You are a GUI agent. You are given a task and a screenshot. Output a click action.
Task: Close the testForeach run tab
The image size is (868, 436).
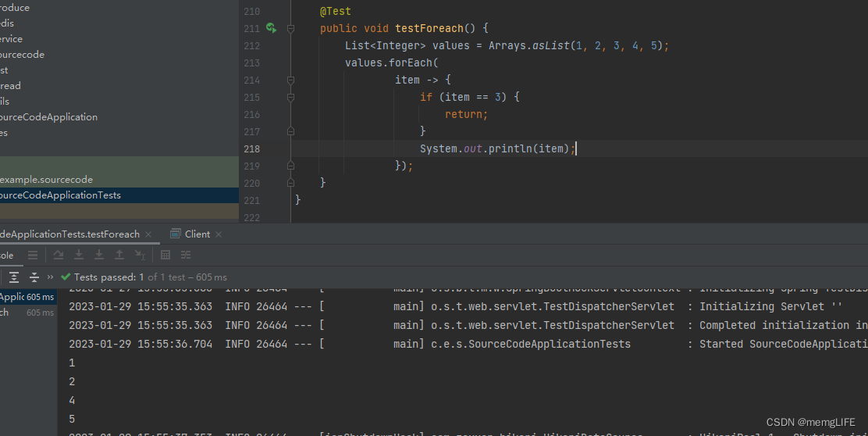tap(148, 234)
